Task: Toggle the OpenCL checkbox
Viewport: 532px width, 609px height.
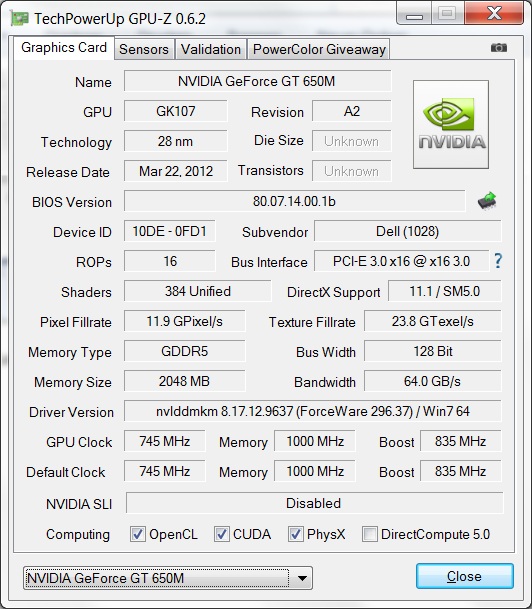Action: click(x=137, y=534)
